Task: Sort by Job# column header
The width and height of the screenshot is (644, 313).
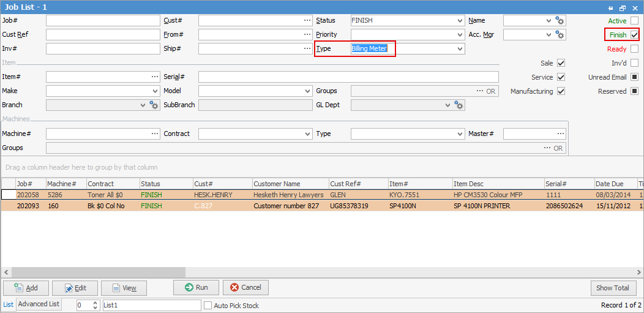Action: [30, 184]
